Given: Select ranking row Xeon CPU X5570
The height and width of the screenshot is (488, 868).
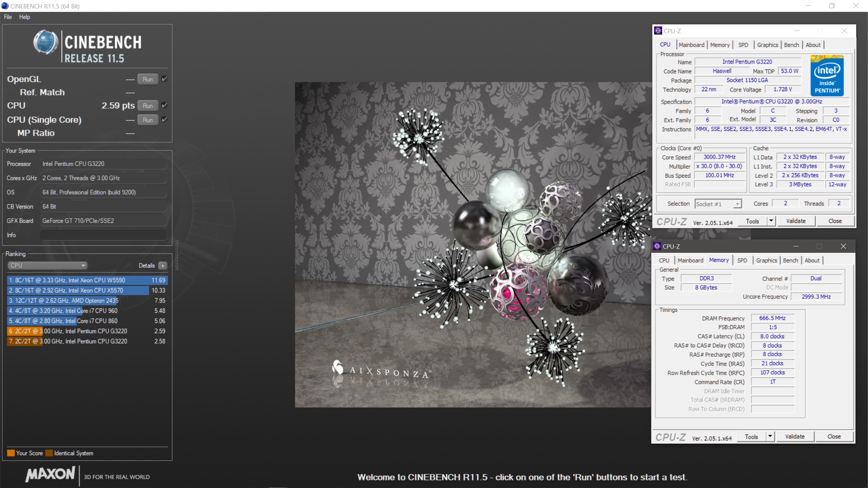Looking at the screenshot, I should pos(87,290).
